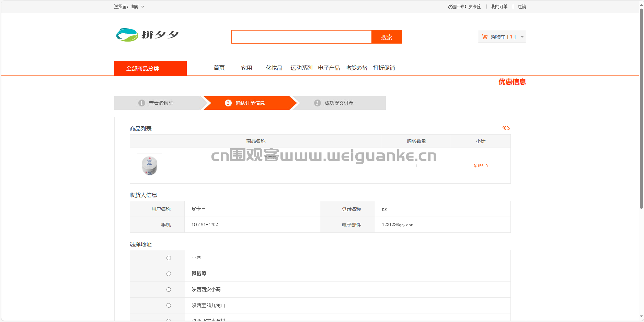Image resolution: width=644 pixels, height=322 pixels.
Task: Click the shopping cart icon
Action: click(x=484, y=37)
